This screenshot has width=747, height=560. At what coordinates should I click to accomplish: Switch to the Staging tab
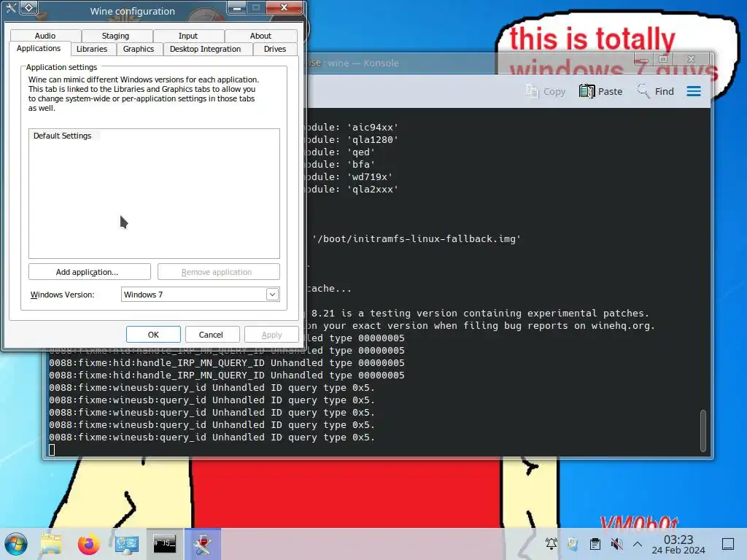coord(115,36)
